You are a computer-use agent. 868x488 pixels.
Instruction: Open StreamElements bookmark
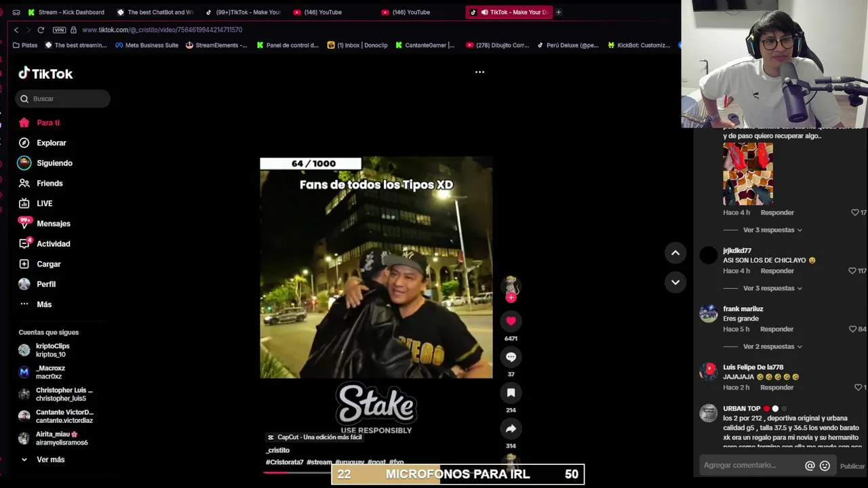point(216,45)
